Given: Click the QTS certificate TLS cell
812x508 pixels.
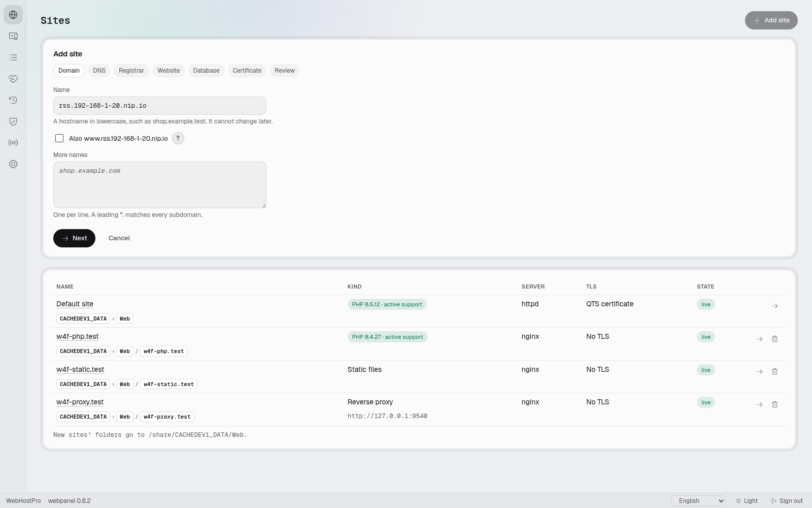Looking at the screenshot, I should click(610, 304).
